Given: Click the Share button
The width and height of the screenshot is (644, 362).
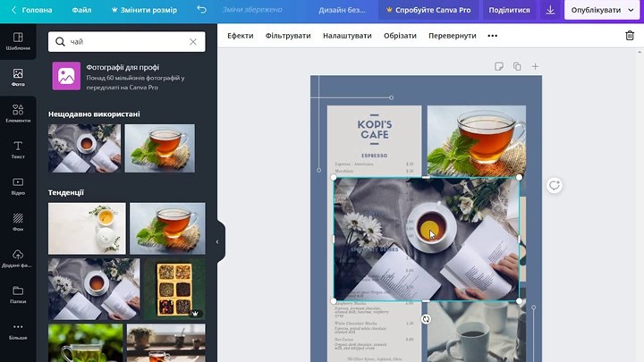Looking at the screenshot, I should click(x=509, y=10).
